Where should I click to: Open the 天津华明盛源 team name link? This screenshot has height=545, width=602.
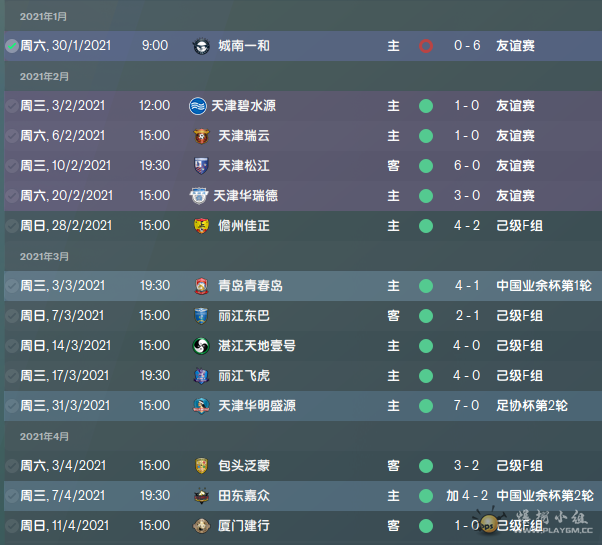click(x=257, y=406)
